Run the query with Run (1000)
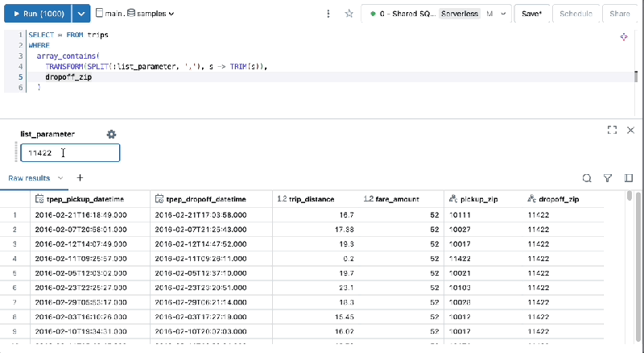This screenshot has width=644, height=353. coord(38,14)
